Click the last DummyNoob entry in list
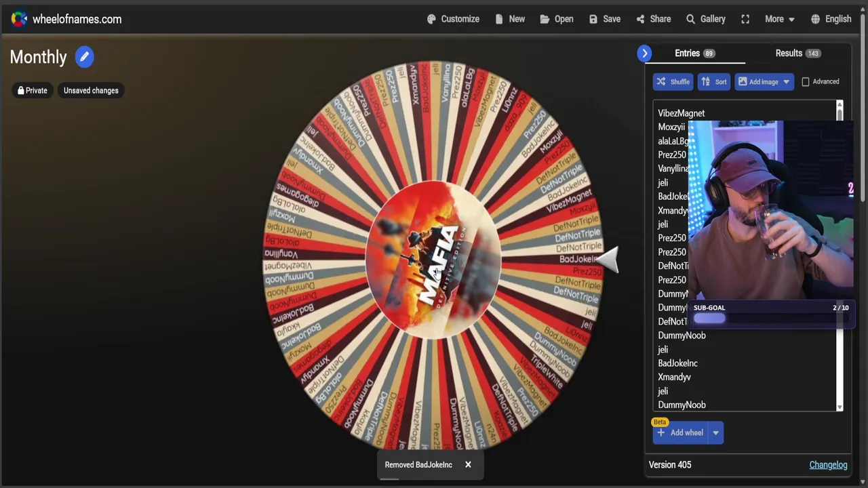 (682, 405)
